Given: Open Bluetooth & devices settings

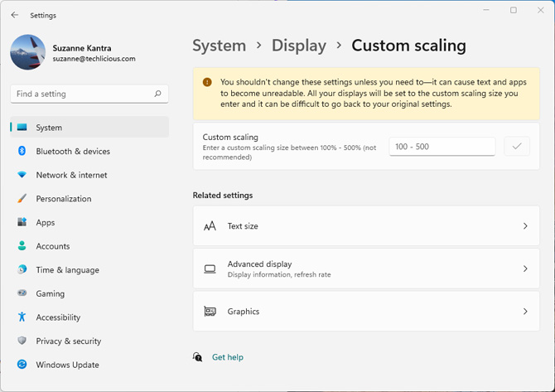Looking at the screenshot, I should point(89,151).
